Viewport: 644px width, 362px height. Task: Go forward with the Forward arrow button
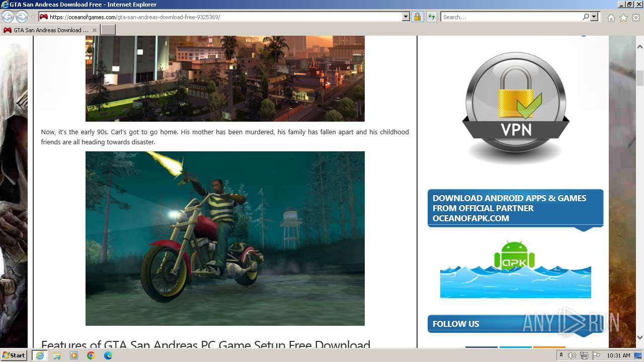22,17
